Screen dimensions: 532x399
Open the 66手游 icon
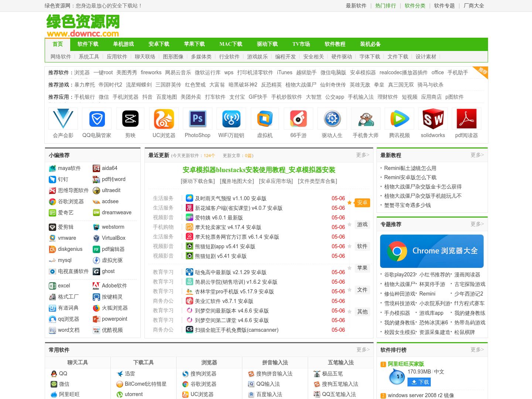coord(299,119)
